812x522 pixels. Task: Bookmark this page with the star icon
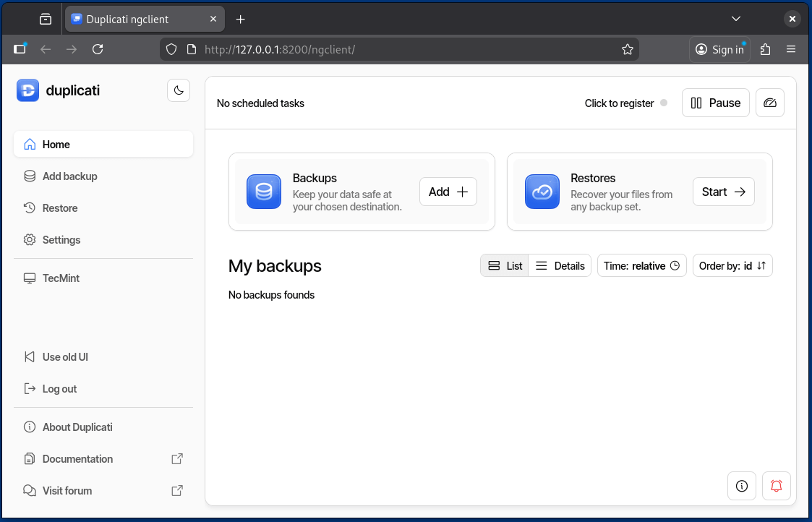click(627, 49)
